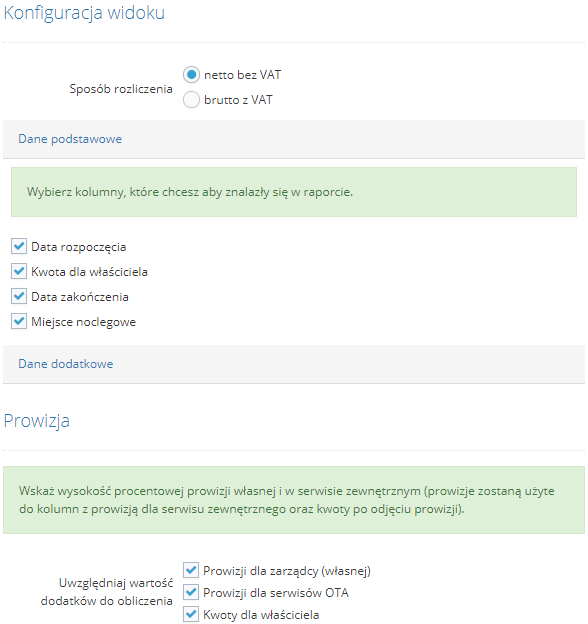Click the 'Wybierz kolumny' green info box

click(x=294, y=192)
